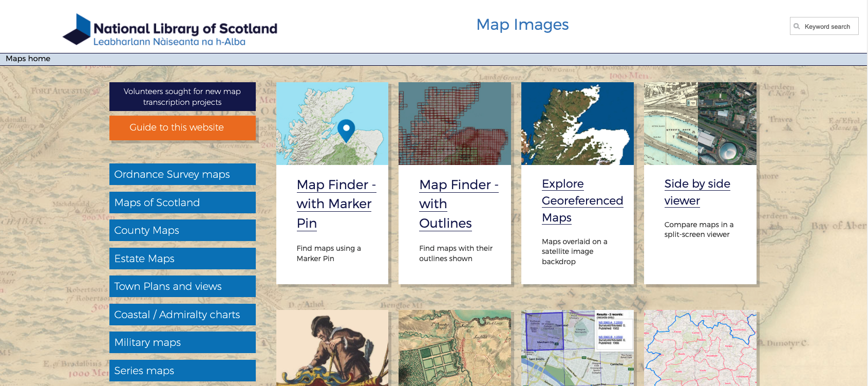Image resolution: width=868 pixels, height=386 pixels.
Task: Click the magnifier icon in search box
Action: coord(797,26)
